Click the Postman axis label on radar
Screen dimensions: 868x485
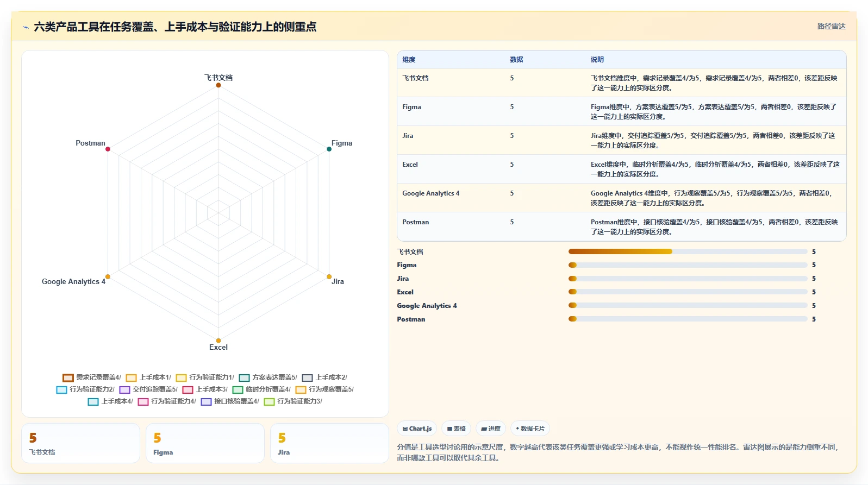pyautogui.click(x=90, y=143)
